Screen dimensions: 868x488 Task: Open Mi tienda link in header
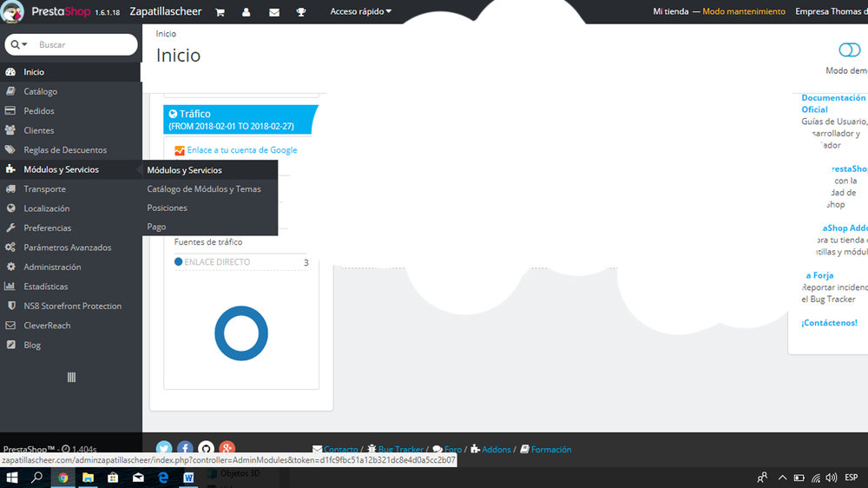pyautogui.click(x=670, y=11)
